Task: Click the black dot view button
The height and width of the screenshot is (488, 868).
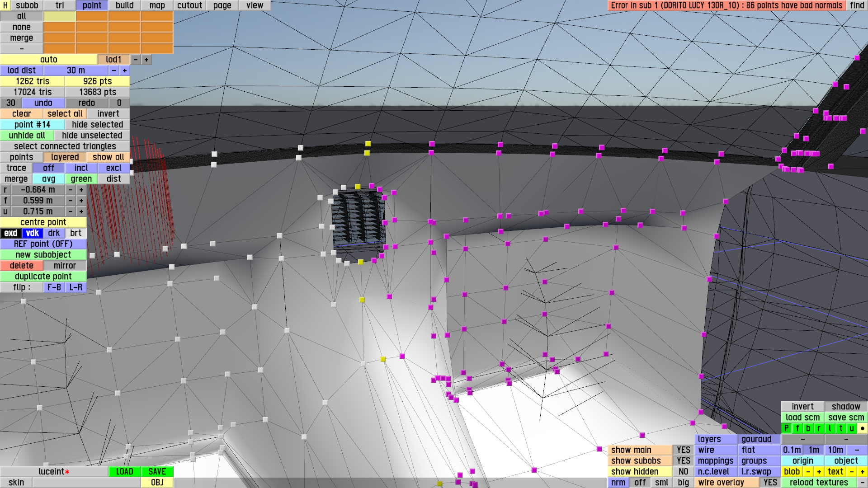Action: pos(862,428)
